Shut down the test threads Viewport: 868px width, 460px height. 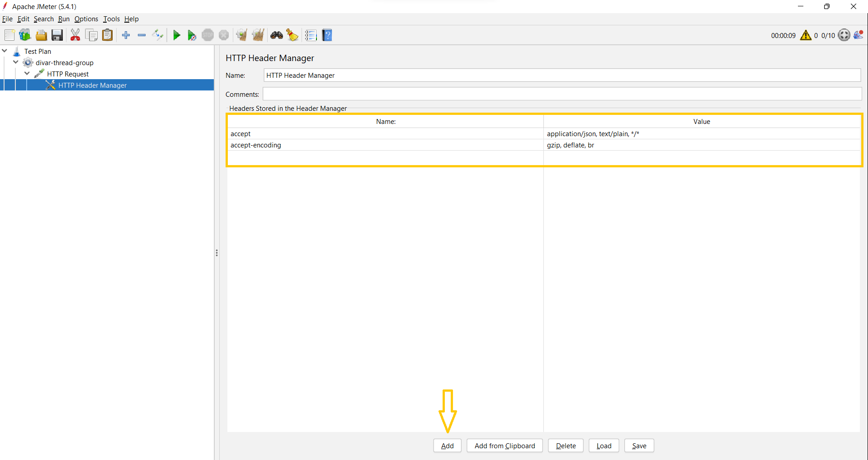click(224, 35)
